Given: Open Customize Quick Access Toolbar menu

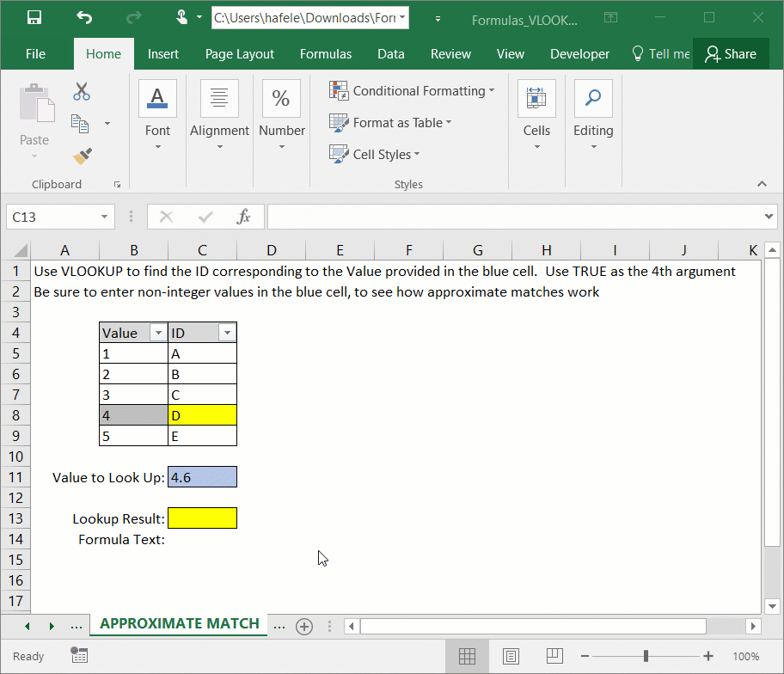Looking at the screenshot, I should pyautogui.click(x=438, y=19).
